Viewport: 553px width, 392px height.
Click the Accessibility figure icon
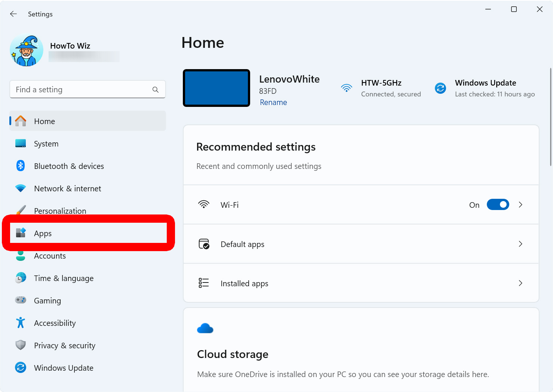click(x=21, y=323)
